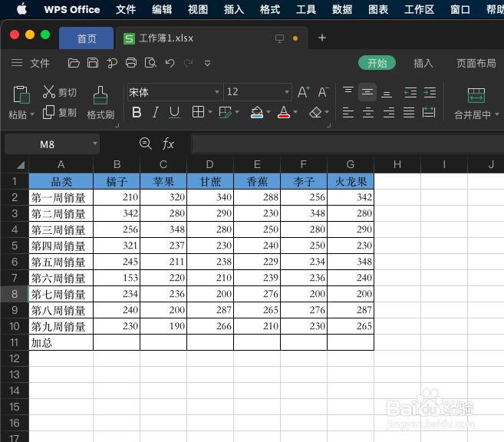
Task: Click the WPS Office app menu
Action: tap(72, 9)
